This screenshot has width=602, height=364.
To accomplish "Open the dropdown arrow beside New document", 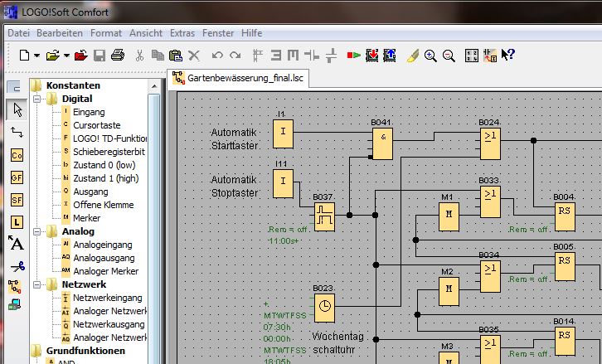I will pos(36,56).
